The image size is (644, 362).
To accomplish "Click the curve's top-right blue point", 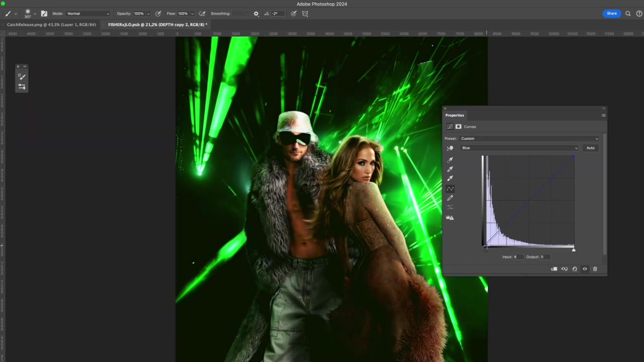I will (x=573, y=157).
